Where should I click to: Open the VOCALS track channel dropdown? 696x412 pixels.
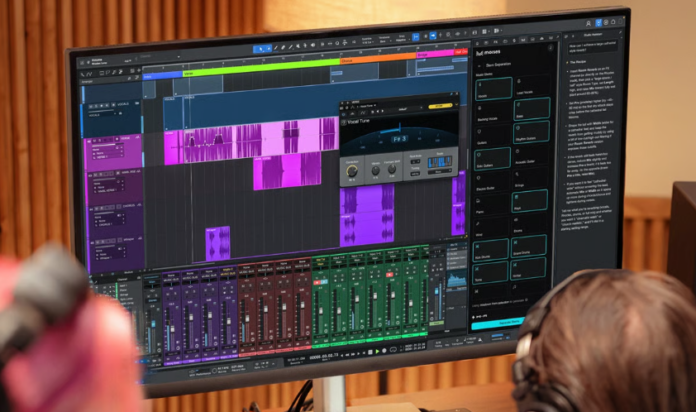(103, 115)
